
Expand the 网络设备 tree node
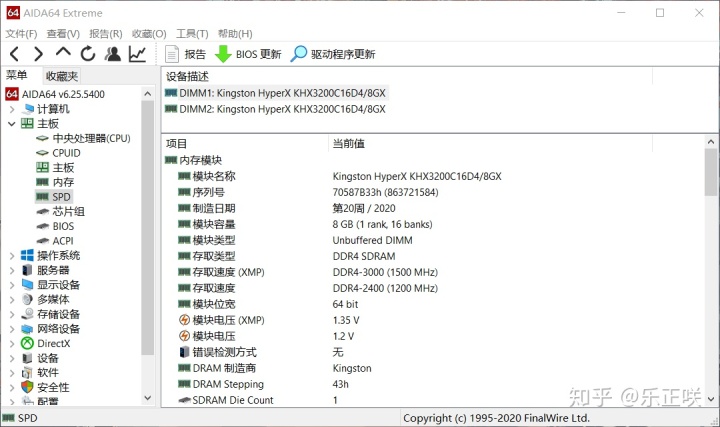tap(12, 329)
